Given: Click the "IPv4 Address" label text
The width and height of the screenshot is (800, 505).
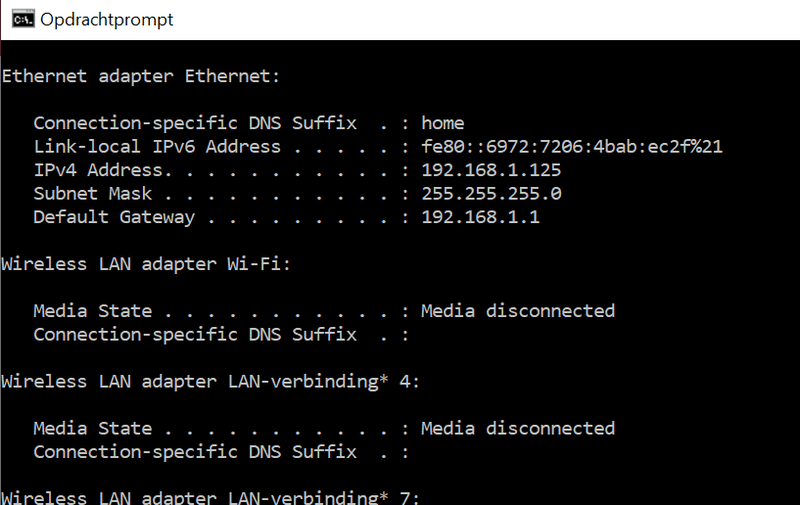Looking at the screenshot, I should pyautogui.click(x=98, y=170).
